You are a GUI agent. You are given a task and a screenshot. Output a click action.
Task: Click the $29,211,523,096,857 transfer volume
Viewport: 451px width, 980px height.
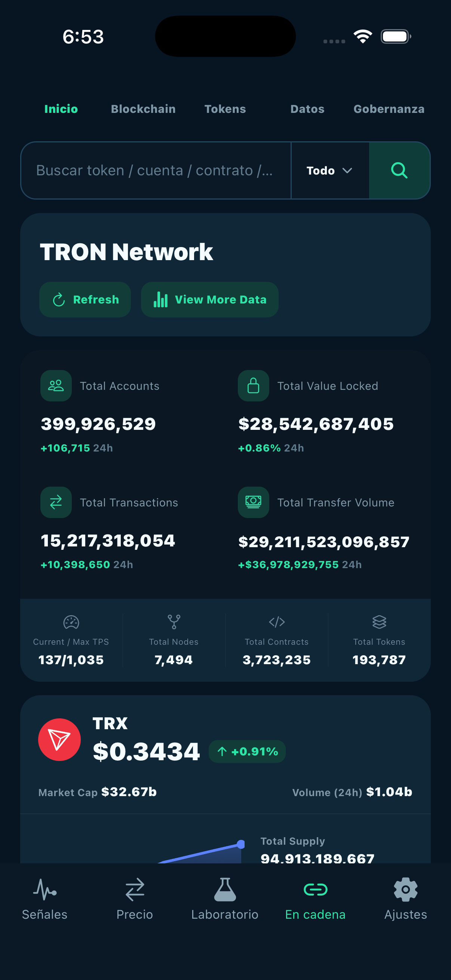tap(324, 542)
